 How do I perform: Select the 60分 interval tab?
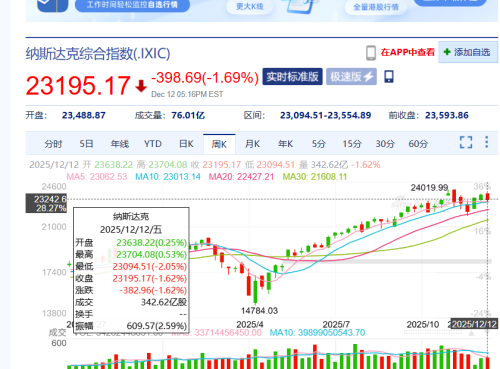pos(418,144)
